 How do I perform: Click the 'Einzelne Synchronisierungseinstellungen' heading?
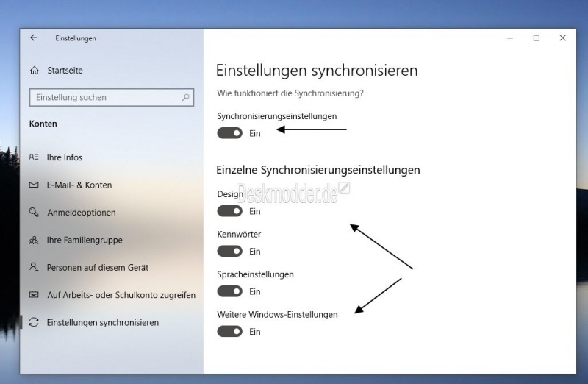click(x=318, y=170)
